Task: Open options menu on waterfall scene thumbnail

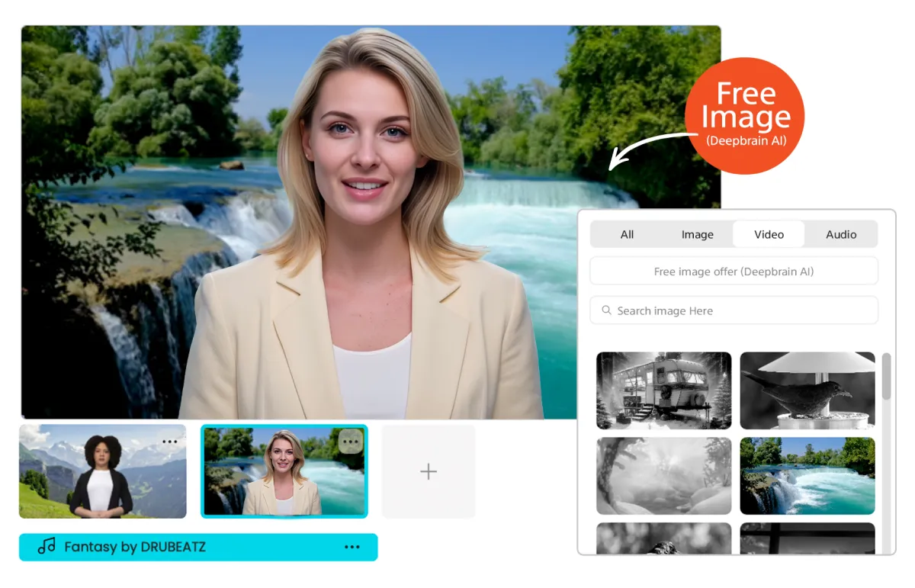Action: click(350, 440)
